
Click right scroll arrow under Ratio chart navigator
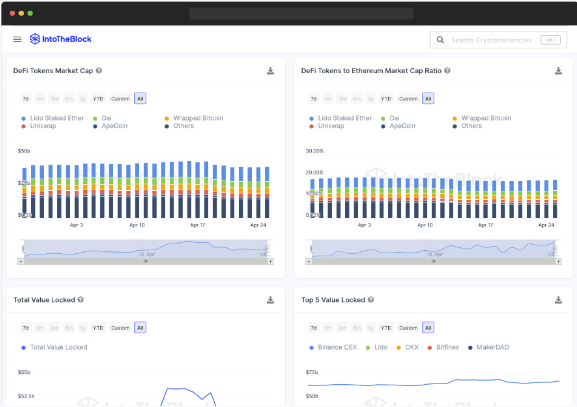tap(558, 261)
